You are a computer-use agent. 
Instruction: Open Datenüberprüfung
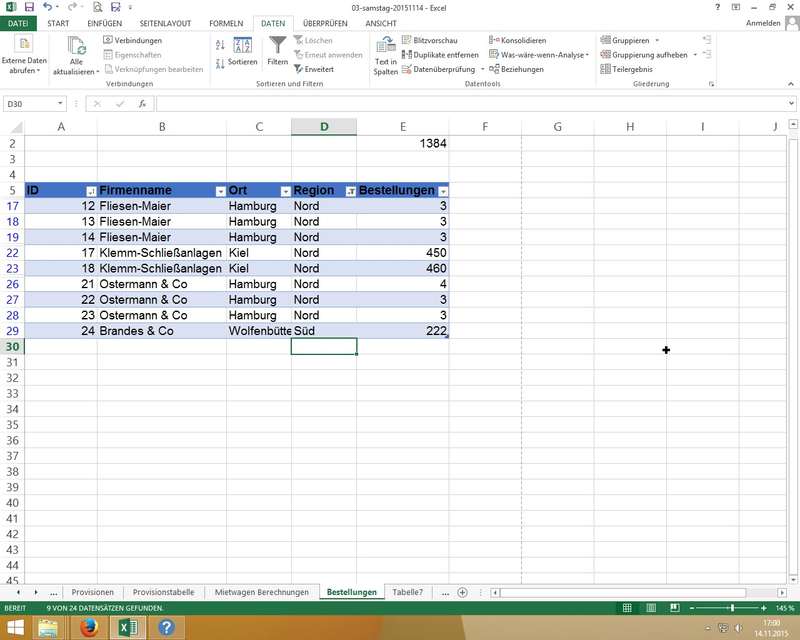point(439,69)
